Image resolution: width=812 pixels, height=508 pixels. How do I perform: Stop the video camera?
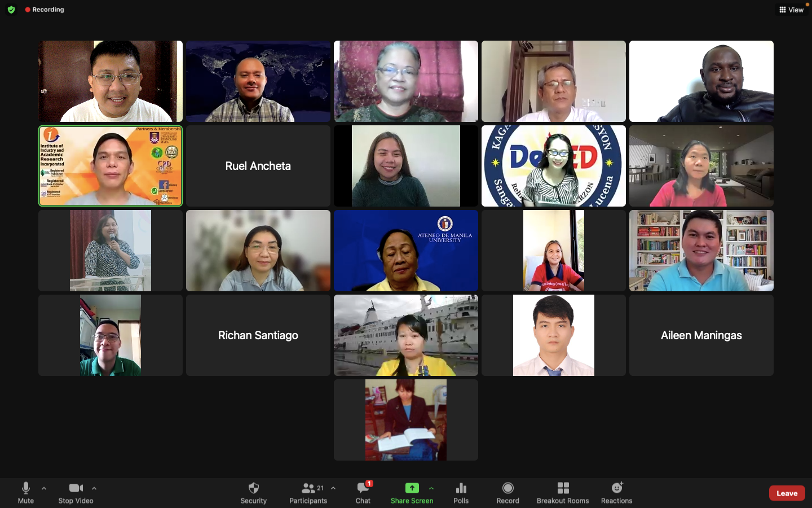pos(76,492)
